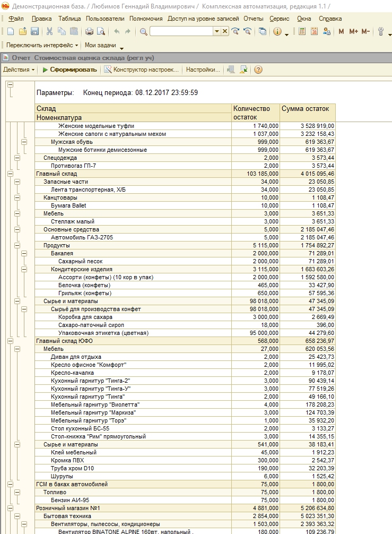Image resolution: width=392 pixels, height=534 pixels.
Task: Open the Справка menu
Action: click(330, 19)
